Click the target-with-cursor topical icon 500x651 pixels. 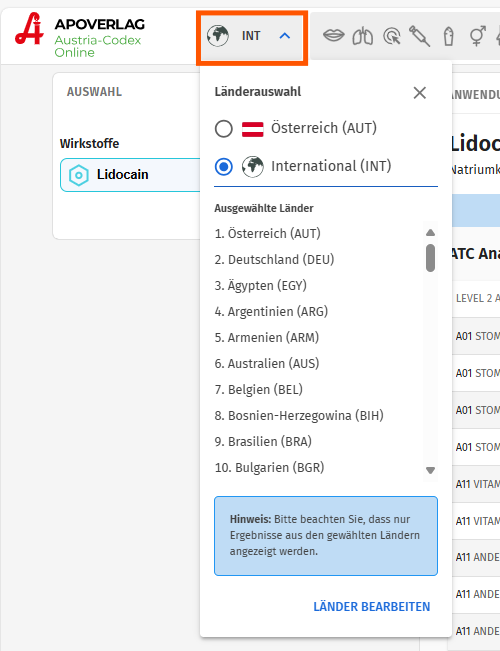coord(391,36)
